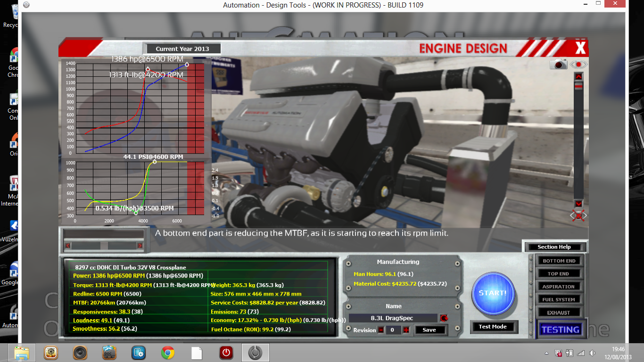Click the Size 576 mm stat
The image size is (644, 362).
[256, 294]
